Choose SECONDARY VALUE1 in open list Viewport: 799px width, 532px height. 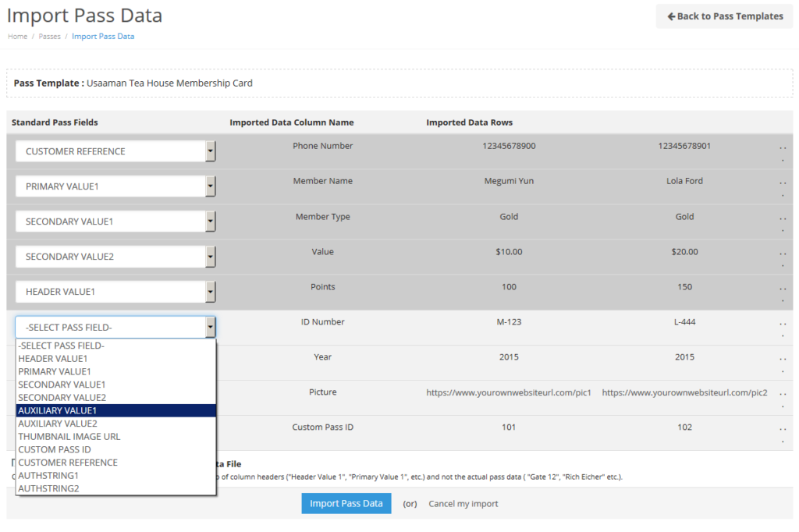tap(116, 385)
